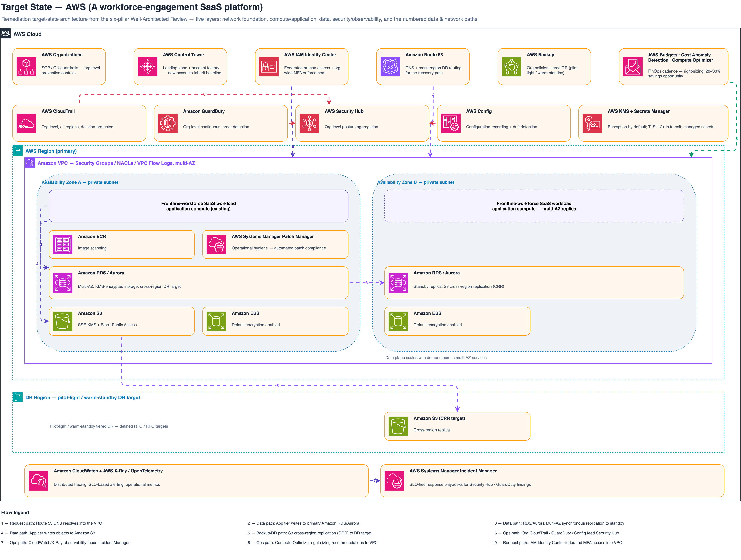Select the AWS Security Hub icon
741x560 pixels.
point(310,123)
